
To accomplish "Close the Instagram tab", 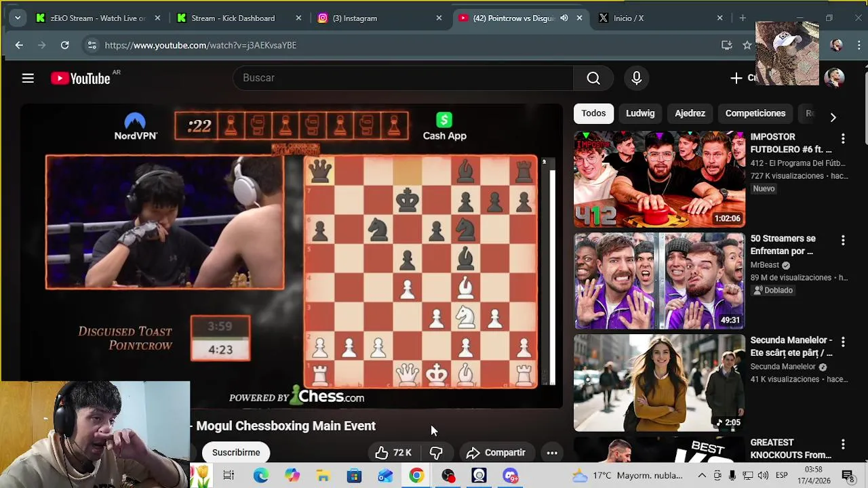I will (x=439, y=18).
